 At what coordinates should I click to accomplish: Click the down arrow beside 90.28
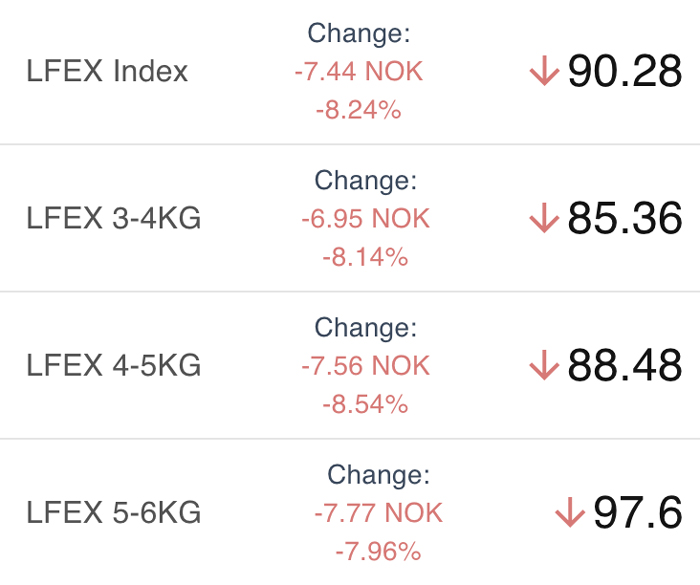(544, 71)
